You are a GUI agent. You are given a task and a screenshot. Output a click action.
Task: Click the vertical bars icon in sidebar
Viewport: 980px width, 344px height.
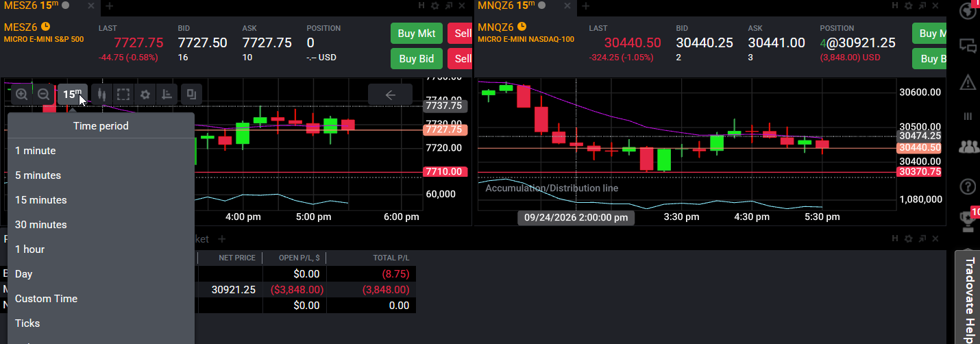968,116
